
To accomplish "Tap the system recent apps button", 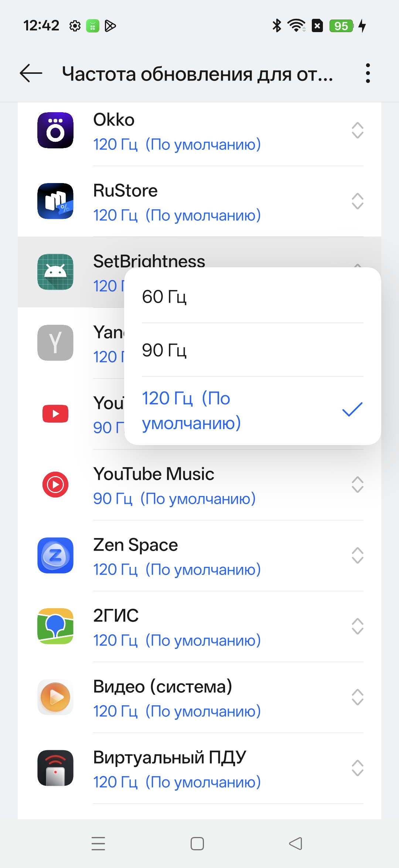I will point(98,844).
